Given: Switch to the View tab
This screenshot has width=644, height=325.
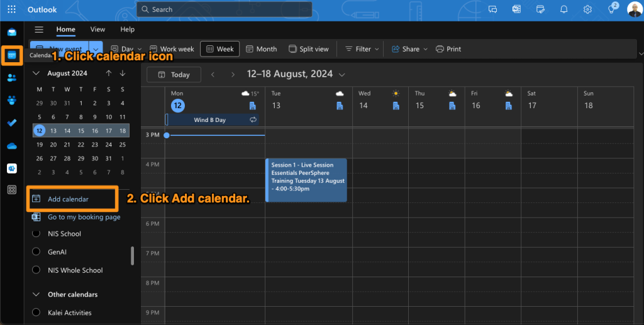Looking at the screenshot, I should [x=97, y=29].
